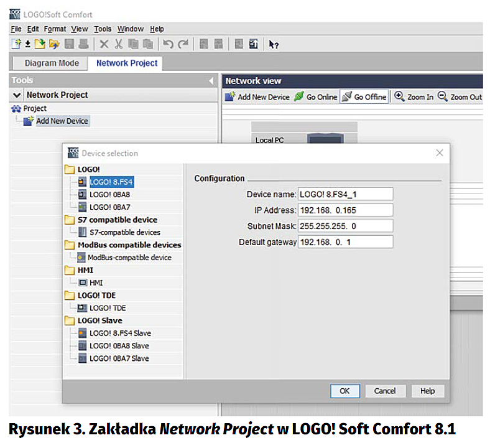Choose LOGO! TDE device entry
The height and width of the screenshot is (448, 490).
[107, 308]
